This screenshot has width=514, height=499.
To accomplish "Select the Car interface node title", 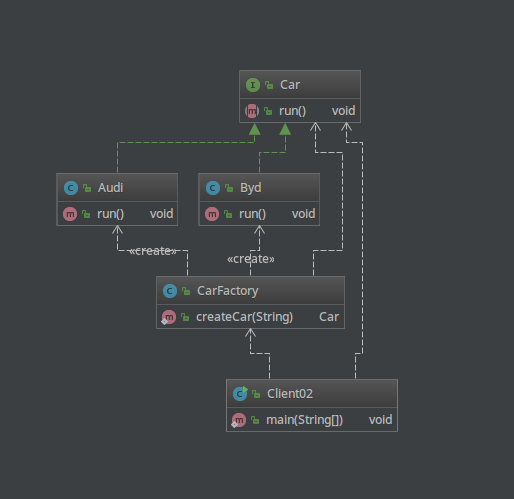I will pos(290,85).
